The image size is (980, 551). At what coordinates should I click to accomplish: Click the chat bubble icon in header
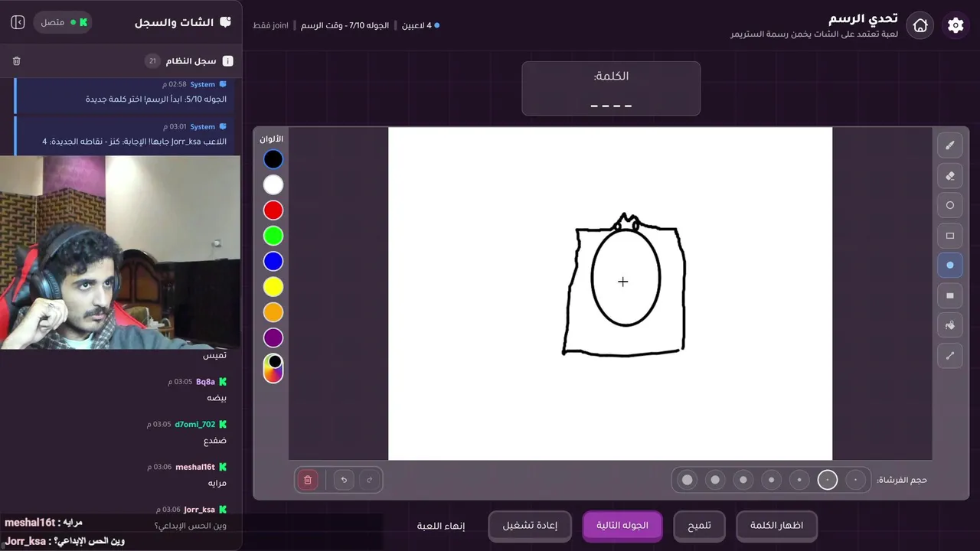click(x=225, y=22)
